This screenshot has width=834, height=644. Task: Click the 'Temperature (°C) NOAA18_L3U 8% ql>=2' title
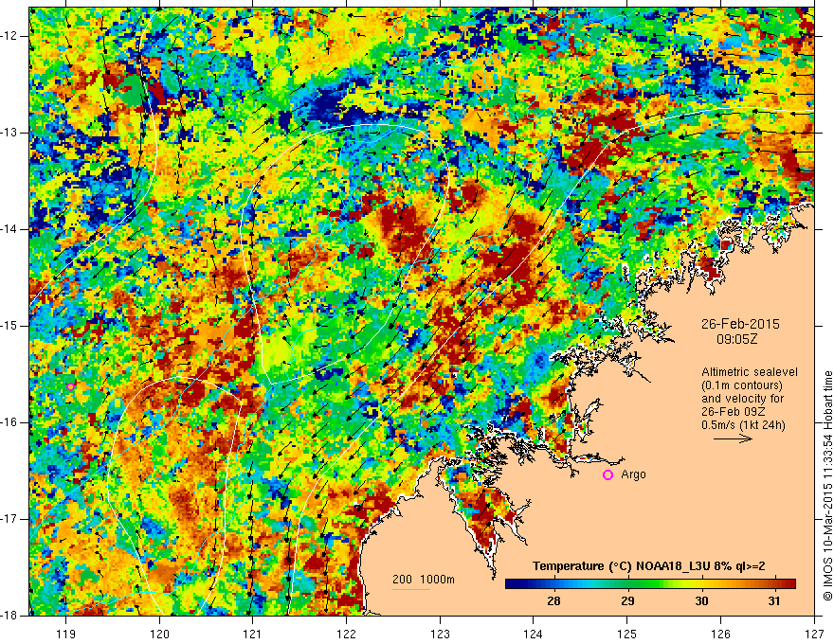point(649,566)
